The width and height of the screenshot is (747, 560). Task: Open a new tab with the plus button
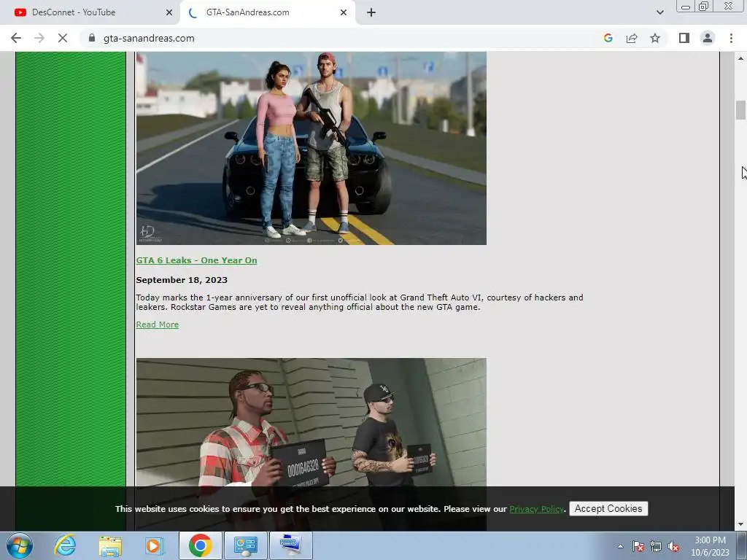point(371,12)
